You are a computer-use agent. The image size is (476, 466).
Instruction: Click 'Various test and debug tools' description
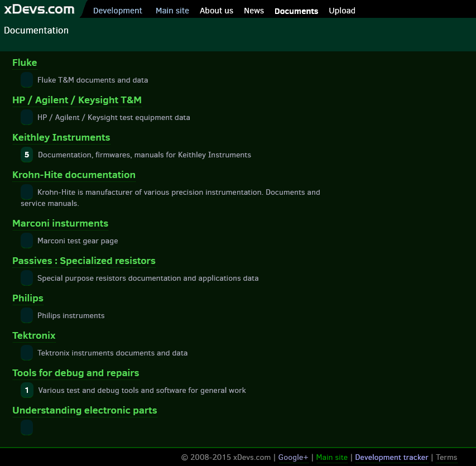(x=142, y=391)
